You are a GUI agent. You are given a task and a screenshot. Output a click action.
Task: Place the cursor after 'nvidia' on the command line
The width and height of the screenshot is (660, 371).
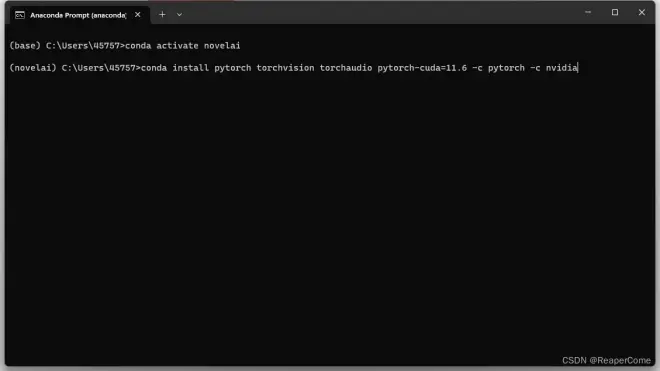[x=578, y=68]
